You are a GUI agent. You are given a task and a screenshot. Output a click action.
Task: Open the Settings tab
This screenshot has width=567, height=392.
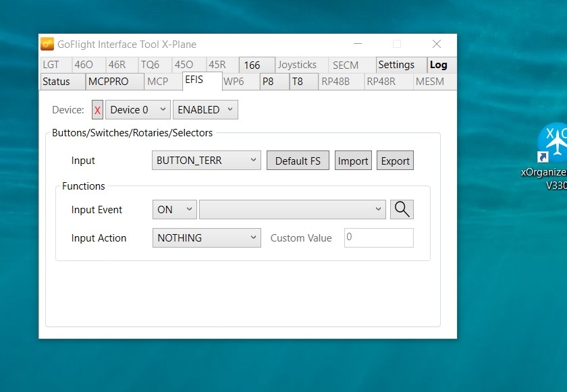pos(401,65)
